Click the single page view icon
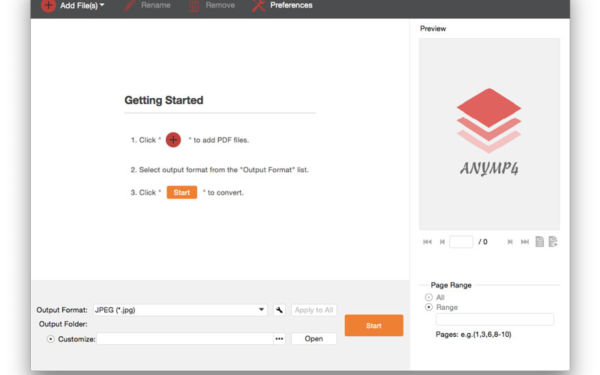600x375 pixels. (540, 242)
